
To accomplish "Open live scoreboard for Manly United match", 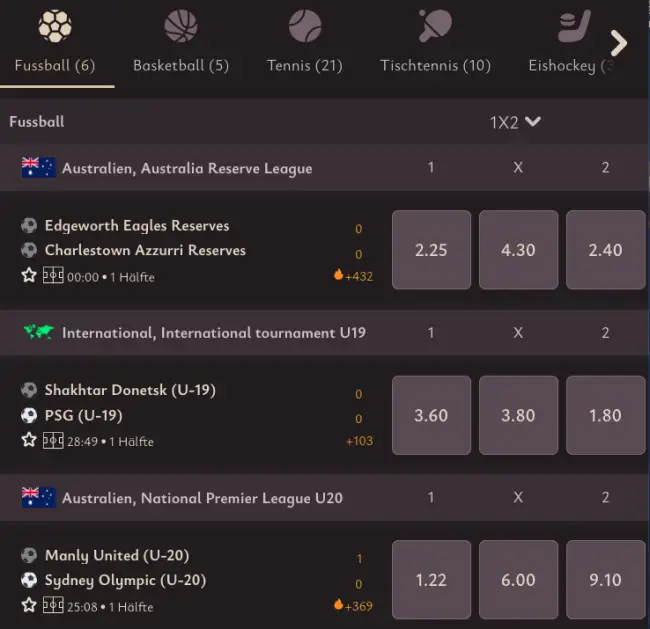I will pyautogui.click(x=53, y=606).
